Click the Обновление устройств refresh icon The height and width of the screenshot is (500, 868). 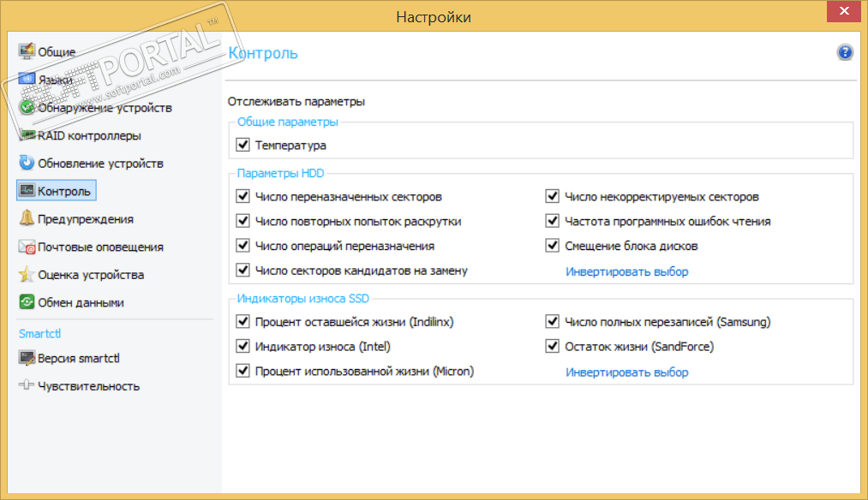[26, 163]
